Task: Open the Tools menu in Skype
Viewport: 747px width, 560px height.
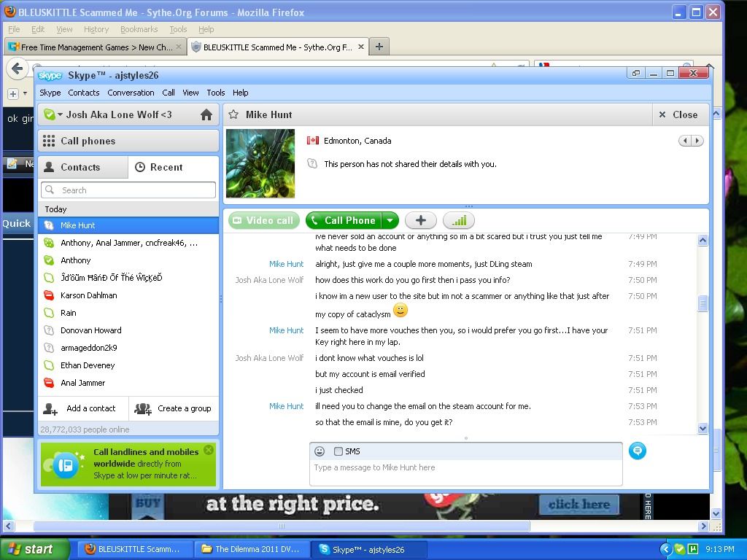Action: click(x=215, y=93)
